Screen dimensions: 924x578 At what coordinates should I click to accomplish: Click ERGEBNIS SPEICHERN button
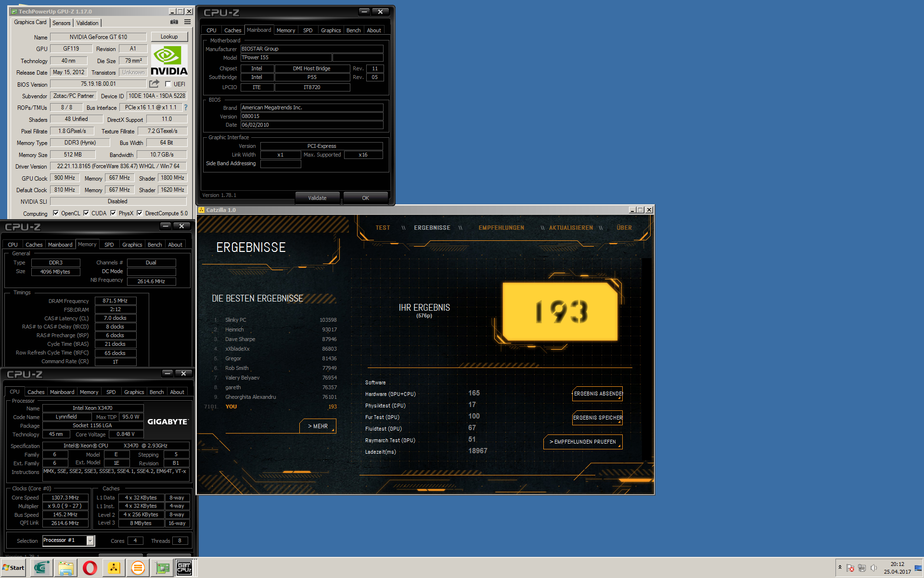pyautogui.click(x=597, y=418)
